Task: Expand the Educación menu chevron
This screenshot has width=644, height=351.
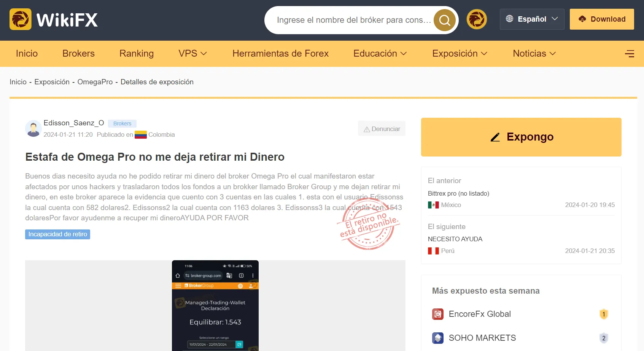Action: tap(404, 54)
